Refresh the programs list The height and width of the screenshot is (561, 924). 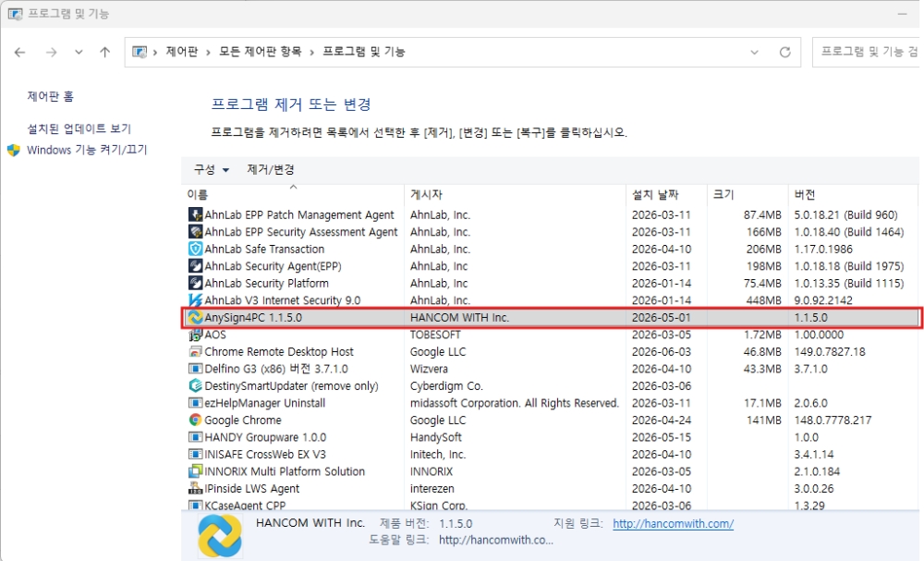coord(784,52)
